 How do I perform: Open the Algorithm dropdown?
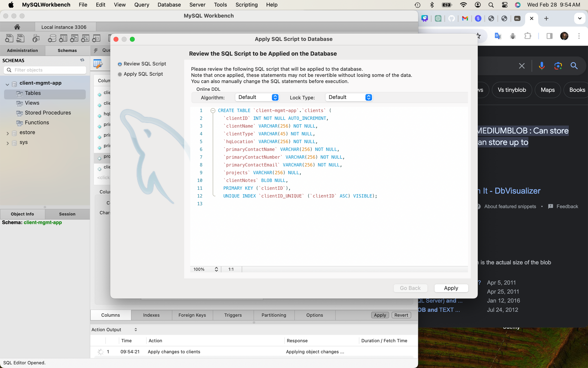click(x=257, y=97)
